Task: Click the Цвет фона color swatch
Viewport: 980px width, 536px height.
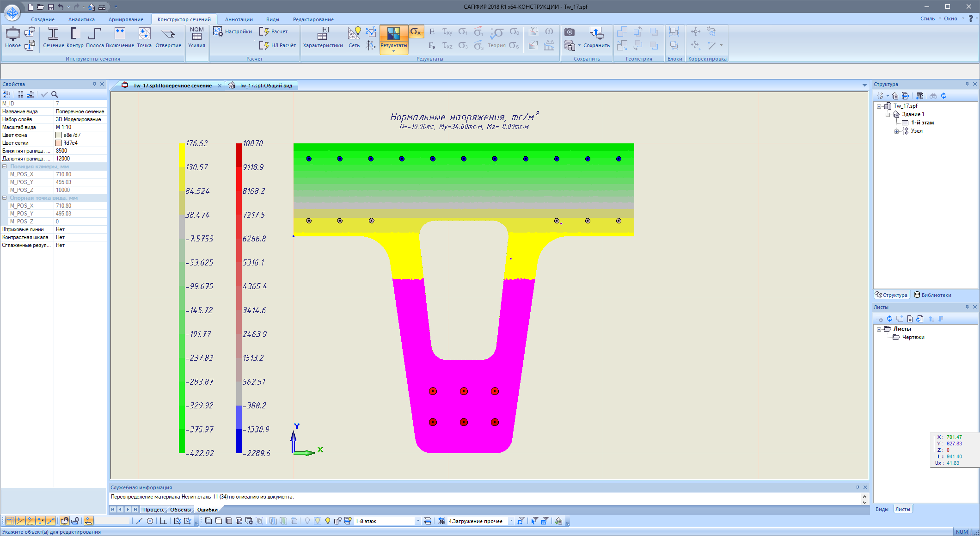Action: (x=58, y=135)
